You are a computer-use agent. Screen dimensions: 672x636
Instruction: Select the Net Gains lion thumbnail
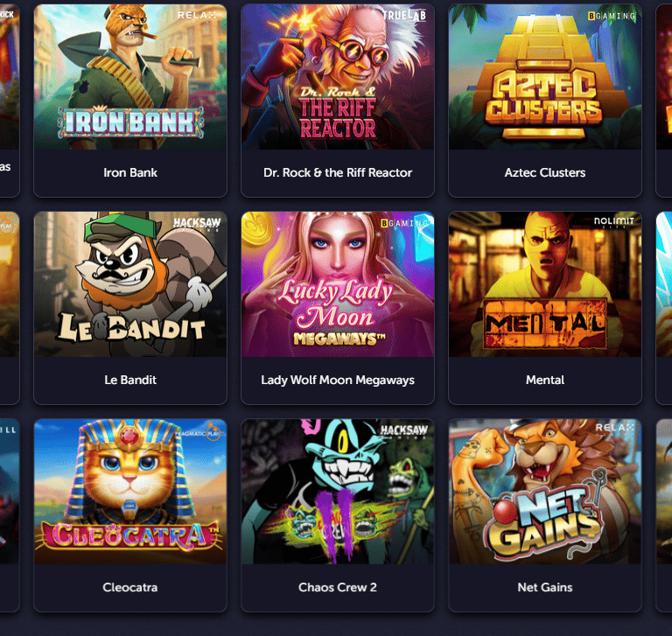pos(545,492)
